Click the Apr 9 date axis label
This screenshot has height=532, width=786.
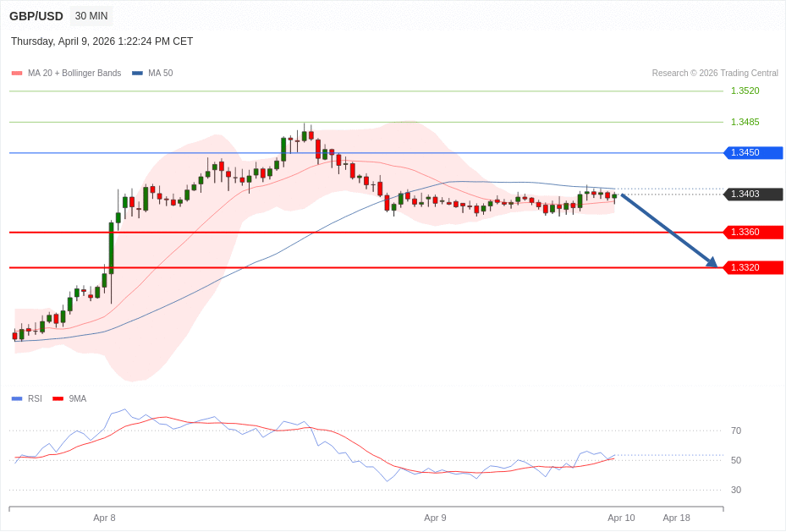pyautogui.click(x=435, y=518)
